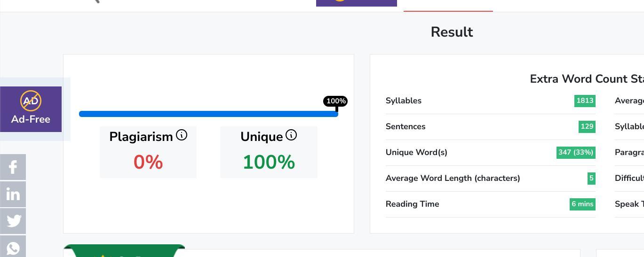Share result via WhatsApp icon
This screenshot has width=644, height=257.
(13, 247)
